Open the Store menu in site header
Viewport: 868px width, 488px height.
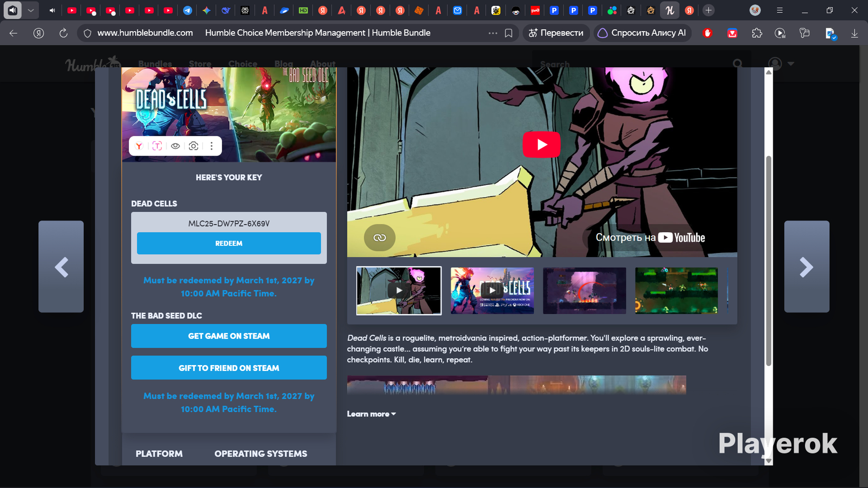click(200, 64)
